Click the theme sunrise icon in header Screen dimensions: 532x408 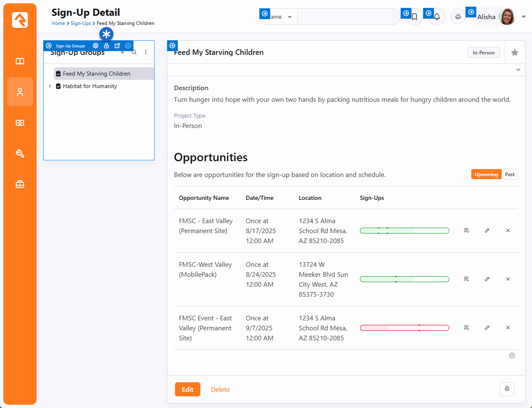(458, 17)
